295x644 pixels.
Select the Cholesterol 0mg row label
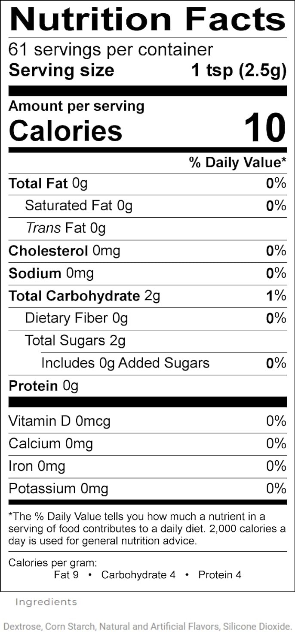click(64, 251)
